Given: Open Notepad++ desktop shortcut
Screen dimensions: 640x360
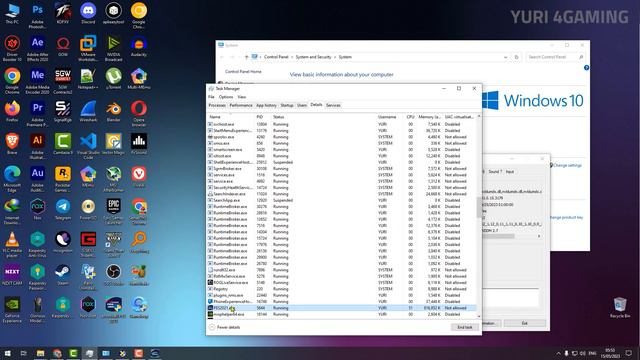Looking at the screenshot, I should 88,79.
